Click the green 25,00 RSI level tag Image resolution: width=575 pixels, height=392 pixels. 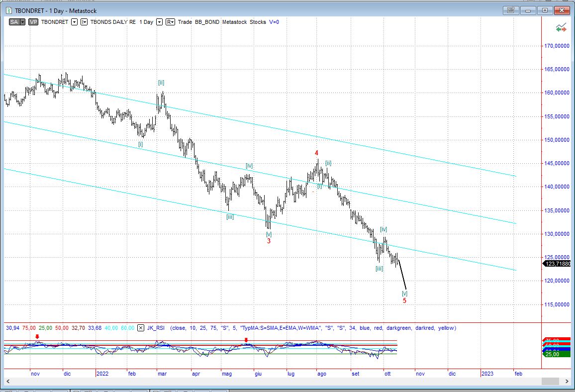[x=556, y=354]
